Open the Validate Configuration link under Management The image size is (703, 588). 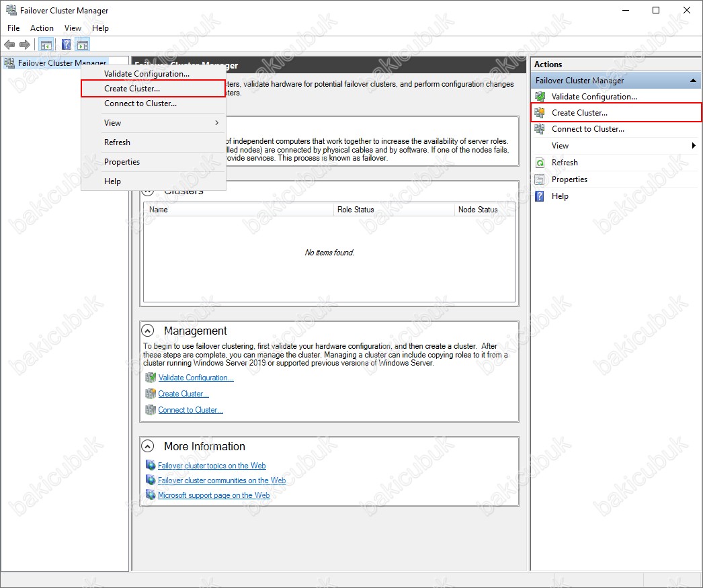pyautogui.click(x=196, y=378)
